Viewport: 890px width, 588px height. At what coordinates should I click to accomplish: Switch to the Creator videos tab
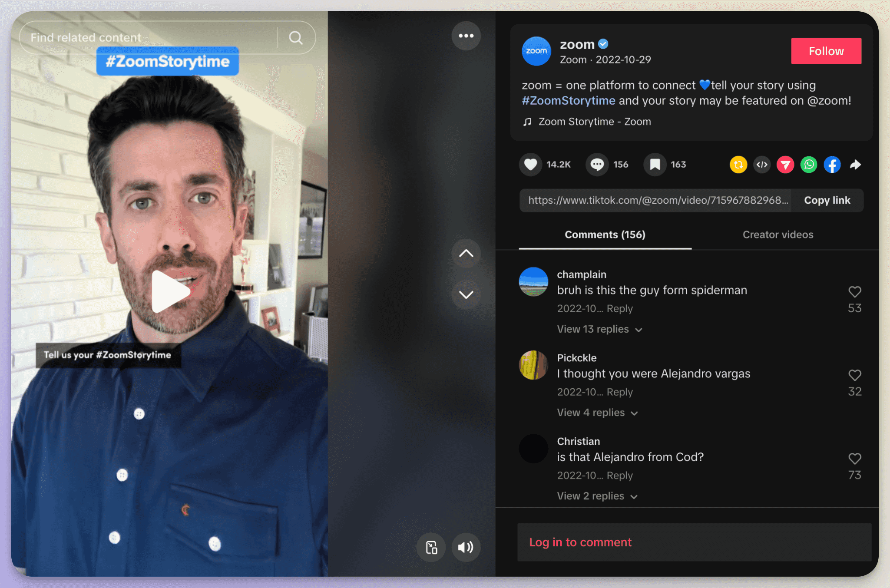[778, 235]
